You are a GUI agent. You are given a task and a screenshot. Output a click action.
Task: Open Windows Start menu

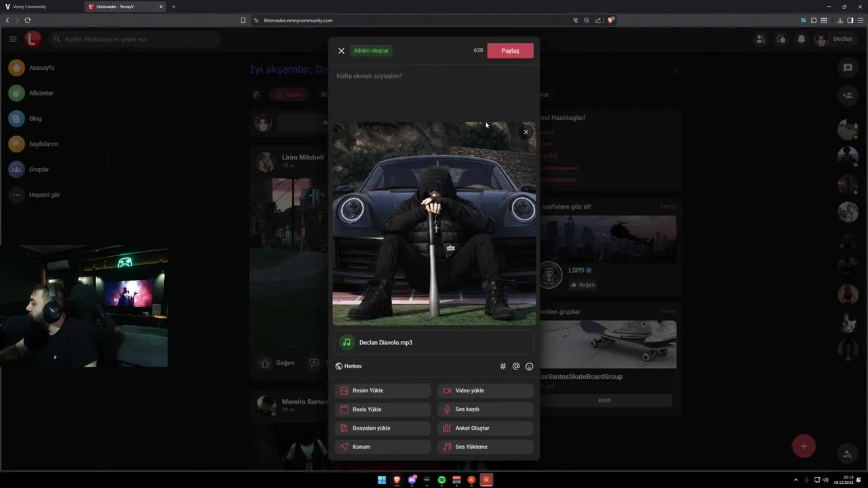click(x=382, y=480)
